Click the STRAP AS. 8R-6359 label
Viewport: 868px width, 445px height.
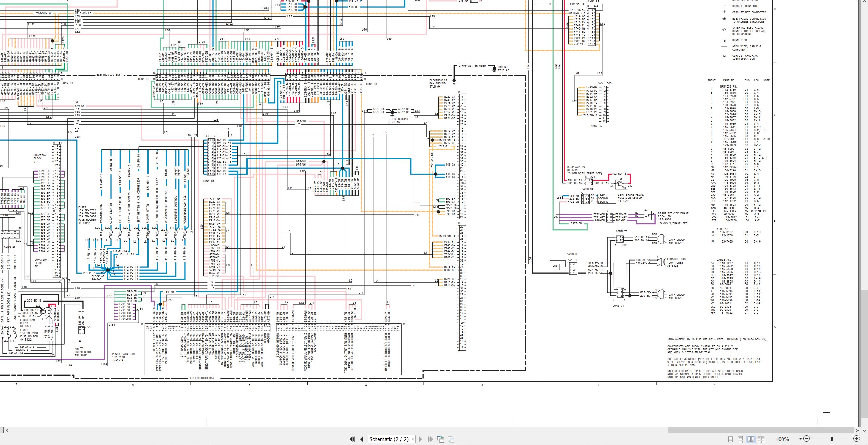pos(472,66)
